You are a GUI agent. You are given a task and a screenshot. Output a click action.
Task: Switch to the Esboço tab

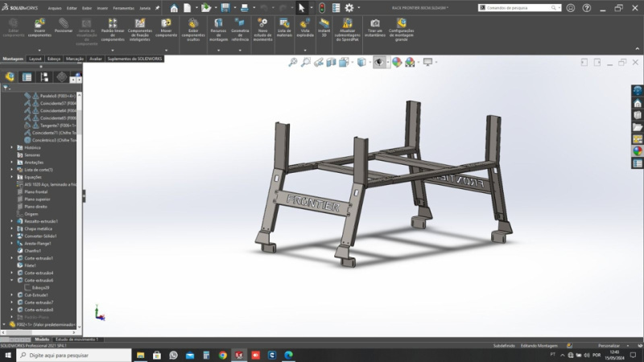pyautogui.click(x=54, y=59)
